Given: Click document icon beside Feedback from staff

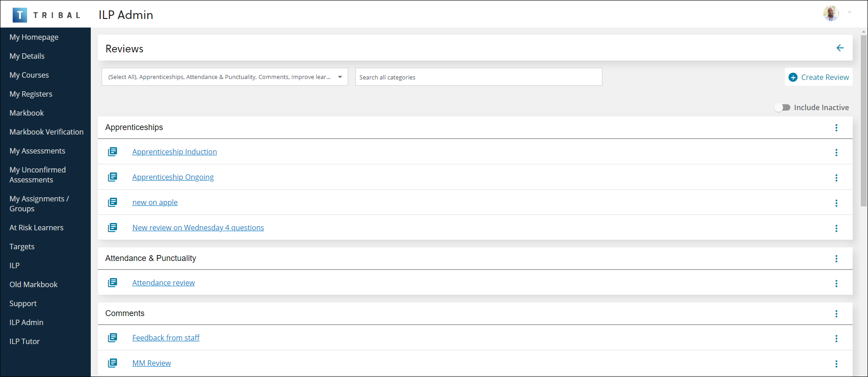Looking at the screenshot, I should tap(112, 338).
